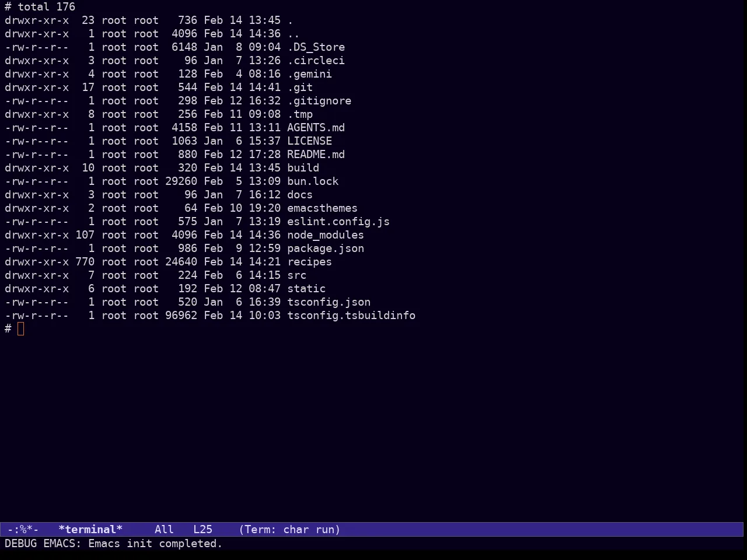Click the AGENTS.md file name
This screenshot has width=747, height=560.
[316, 128]
